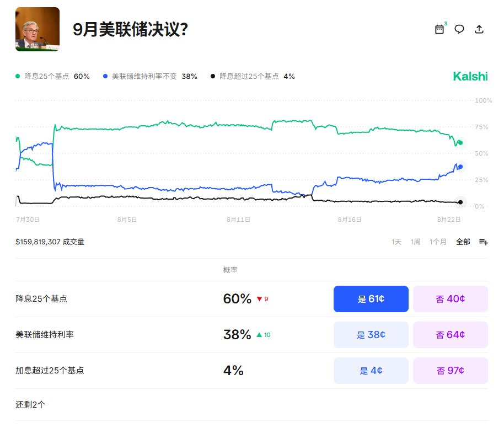Click the share upload icon
The image size is (504, 433).
(479, 29)
